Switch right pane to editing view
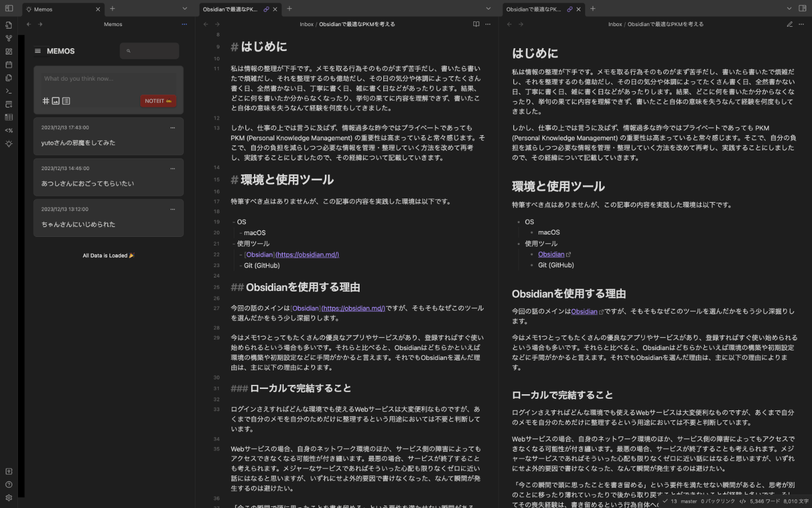The height and width of the screenshot is (508, 812). 789,24
